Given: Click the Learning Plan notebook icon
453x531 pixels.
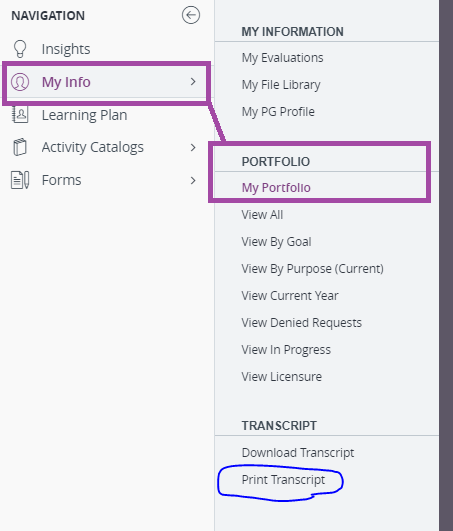Looking at the screenshot, I should click(20, 114).
